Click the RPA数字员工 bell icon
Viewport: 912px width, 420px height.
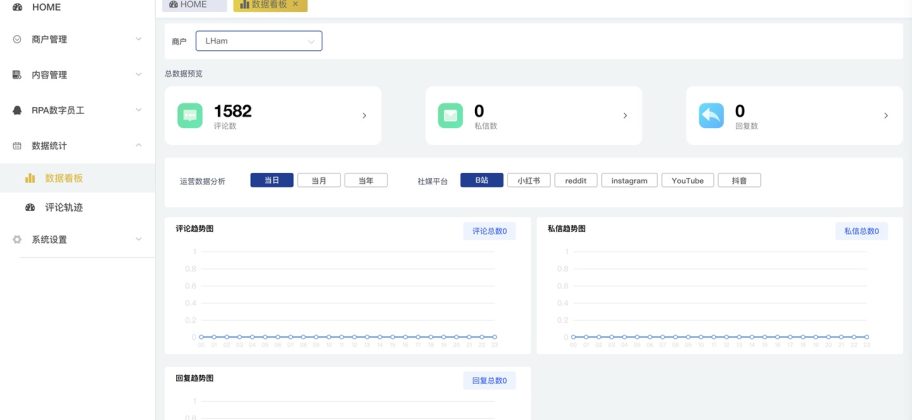pyautogui.click(x=17, y=110)
